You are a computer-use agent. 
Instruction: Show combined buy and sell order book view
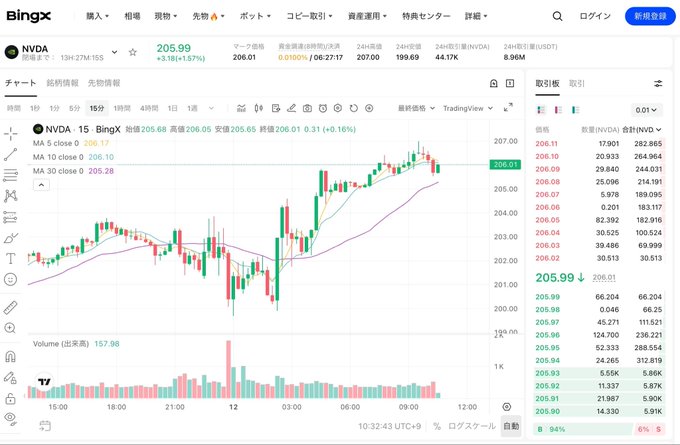click(x=541, y=110)
